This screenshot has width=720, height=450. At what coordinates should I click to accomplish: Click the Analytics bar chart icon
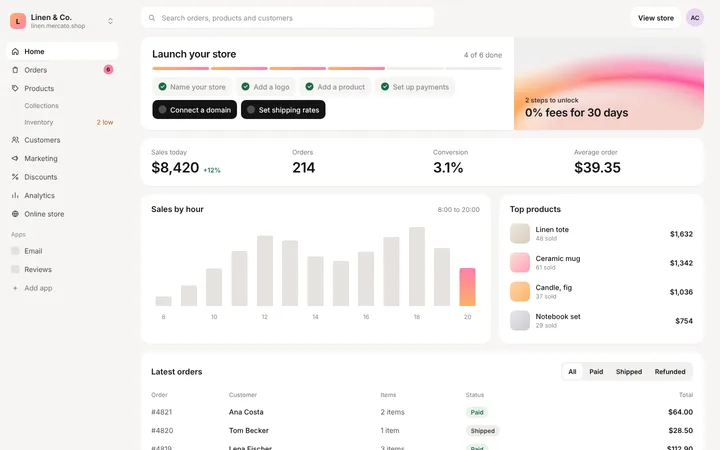tap(15, 195)
